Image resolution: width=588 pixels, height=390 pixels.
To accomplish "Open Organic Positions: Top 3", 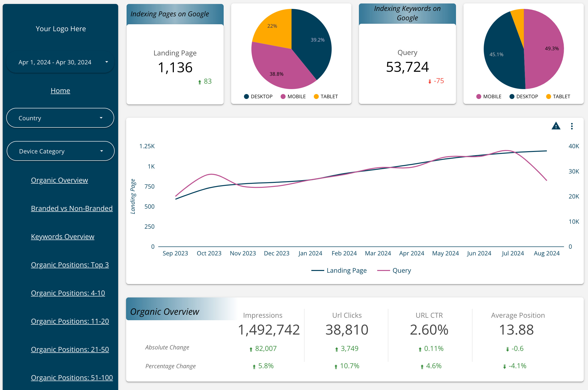I will pyautogui.click(x=70, y=265).
